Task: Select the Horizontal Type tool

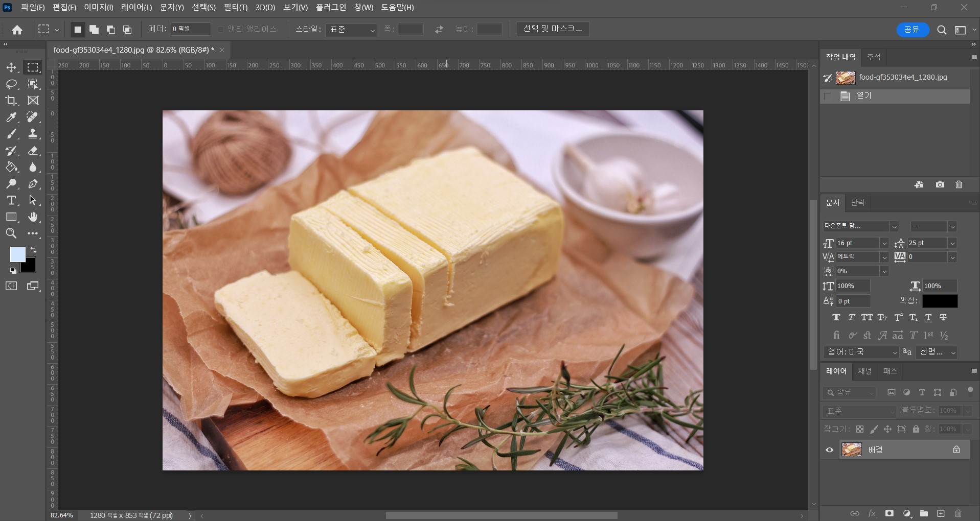Action: coord(11,200)
